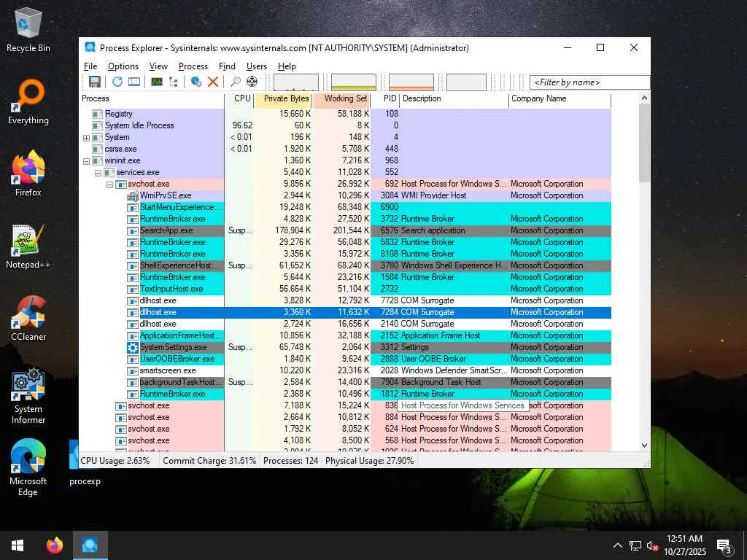This screenshot has width=747, height=560.
Task: Click the I/O history mini graph
Action: (x=466, y=82)
